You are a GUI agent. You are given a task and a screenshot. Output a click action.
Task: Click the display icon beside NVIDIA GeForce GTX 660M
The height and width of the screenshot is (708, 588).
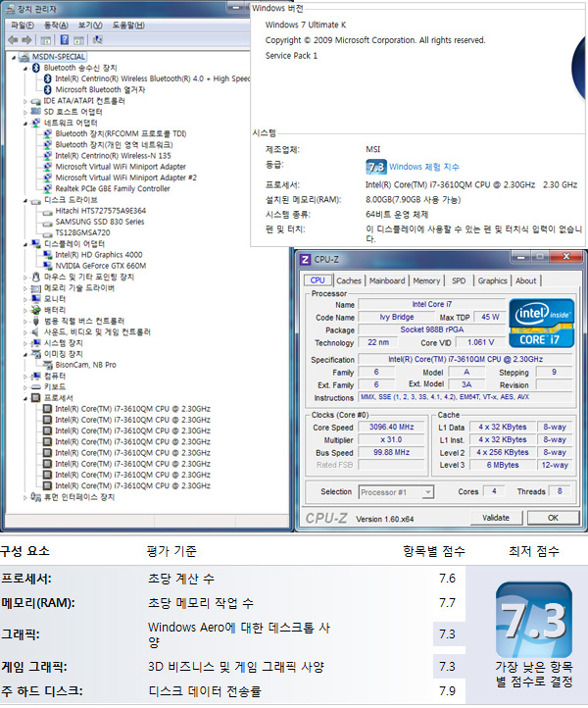pos(47,266)
